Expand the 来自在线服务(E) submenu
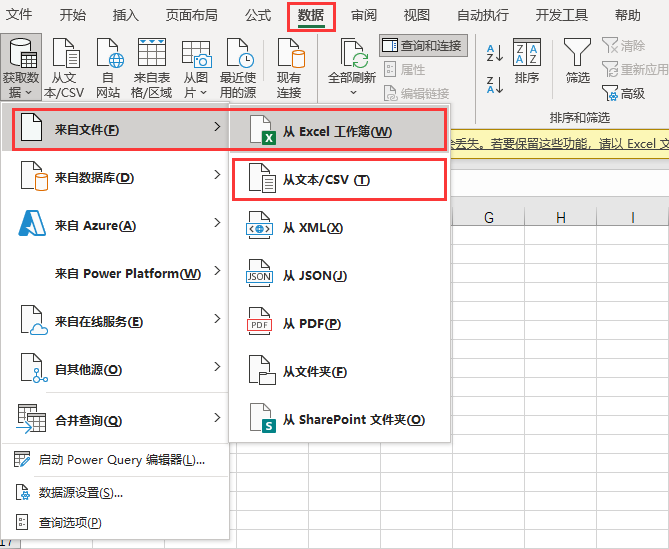The image size is (669, 549). (x=115, y=321)
